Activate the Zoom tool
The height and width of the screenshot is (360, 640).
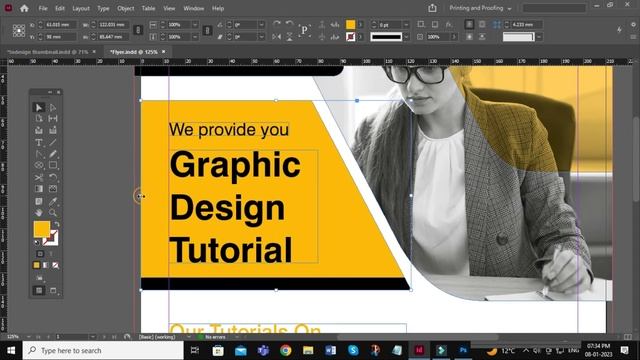pyautogui.click(x=53, y=213)
